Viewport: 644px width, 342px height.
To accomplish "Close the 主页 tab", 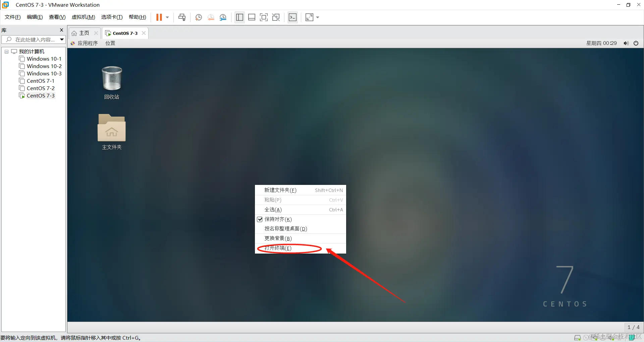I will 96,33.
